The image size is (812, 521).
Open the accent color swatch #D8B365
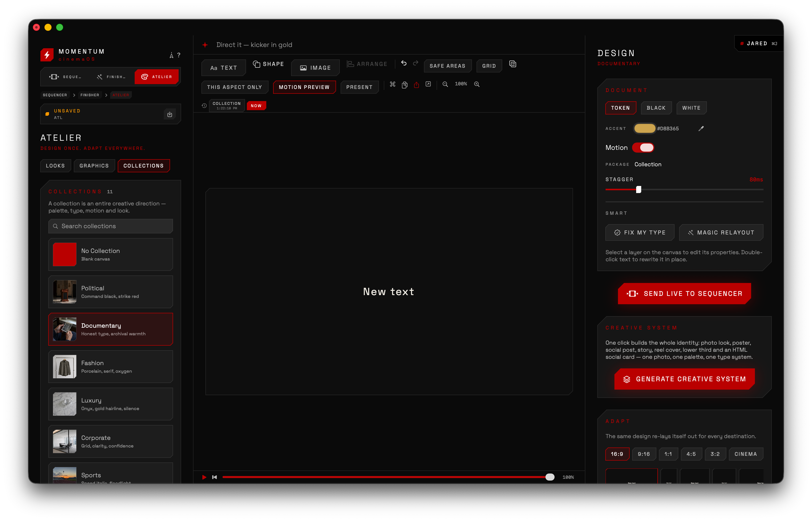(644, 129)
